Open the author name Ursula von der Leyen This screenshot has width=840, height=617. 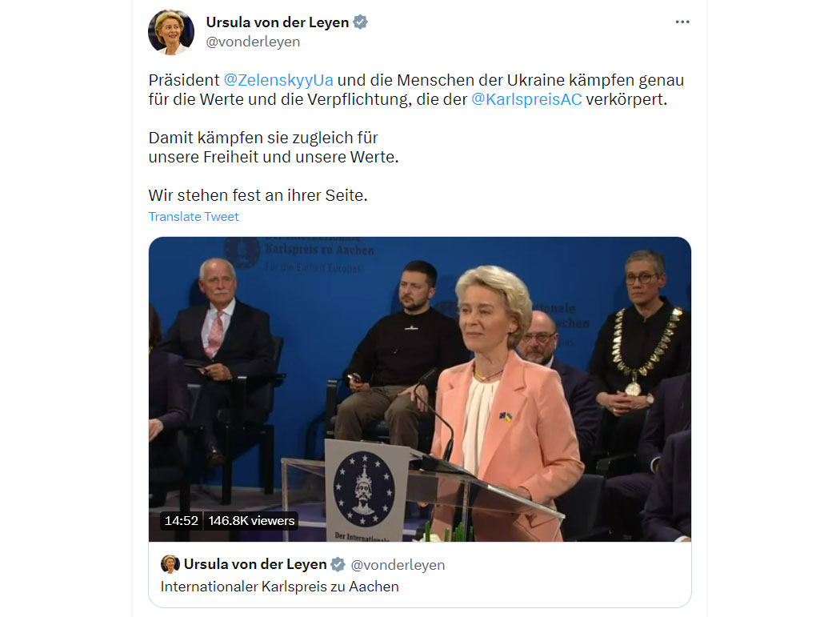tap(277, 22)
